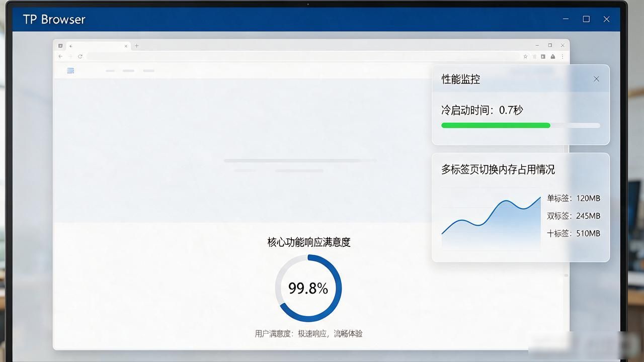Screen dimensions: 644x362
Task: Bookmark the page with the star icon
Action: click(x=525, y=57)
